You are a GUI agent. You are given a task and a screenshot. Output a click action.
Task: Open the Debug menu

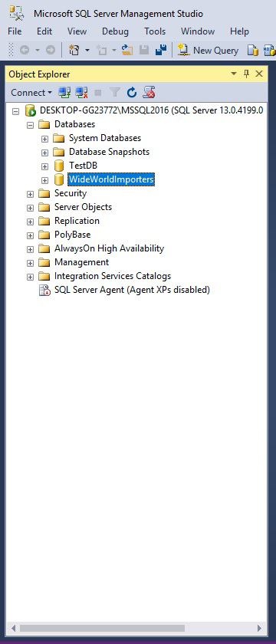pyautogui.click(x=115, y=31)
